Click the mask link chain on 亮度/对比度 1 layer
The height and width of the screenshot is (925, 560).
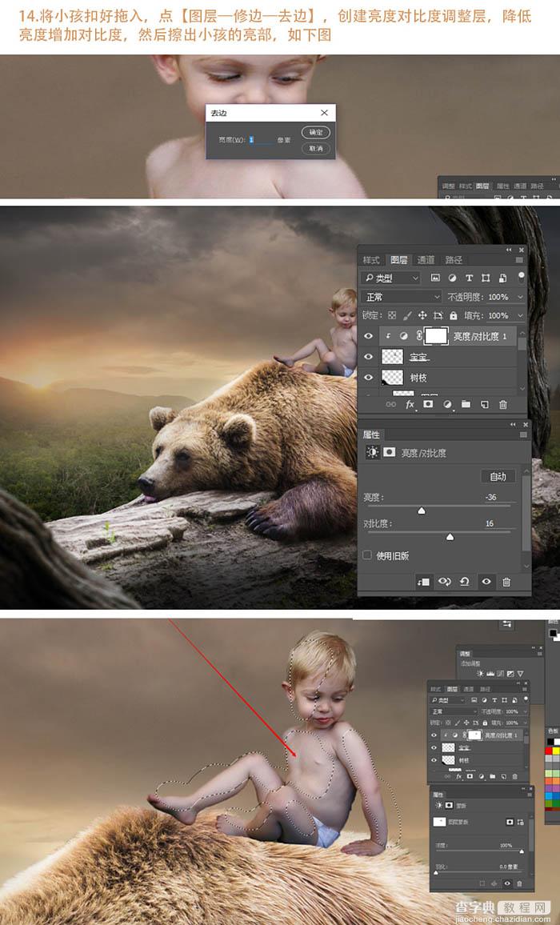pos(419,336)
